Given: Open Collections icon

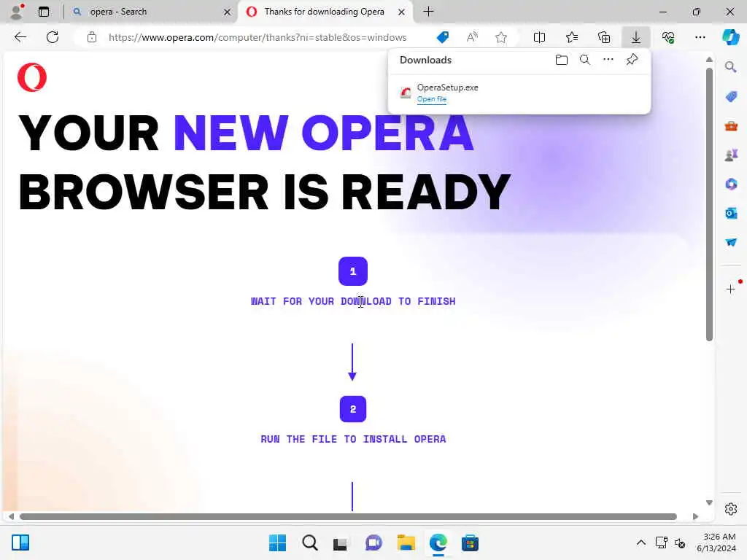Looking at the screenshot, I should tap(604, 37).
